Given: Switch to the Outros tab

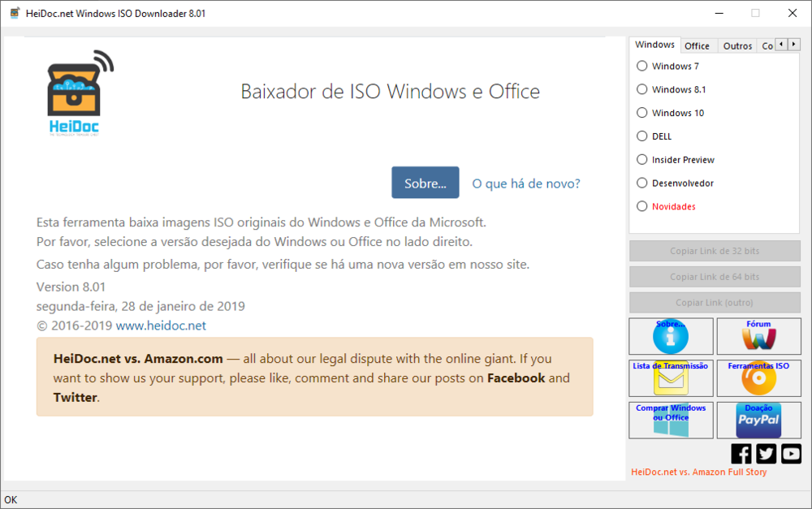Looking at the screenshot, I should tap(737, 46).
